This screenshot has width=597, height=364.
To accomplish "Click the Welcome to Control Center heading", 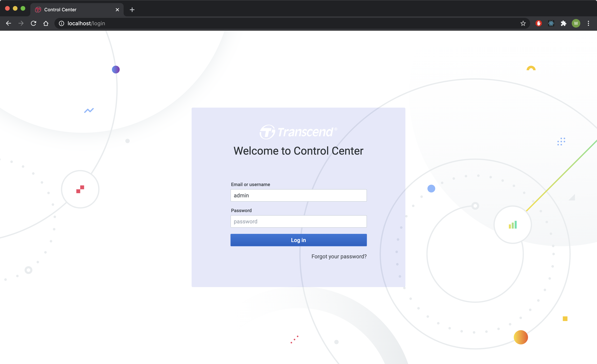I will point(298,151).
